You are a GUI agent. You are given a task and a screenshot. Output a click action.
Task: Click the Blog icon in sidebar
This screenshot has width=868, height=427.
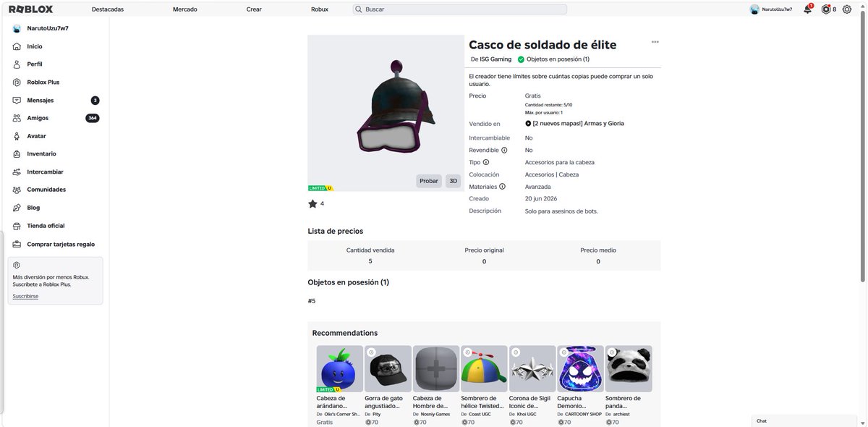[x=17, y=208]
